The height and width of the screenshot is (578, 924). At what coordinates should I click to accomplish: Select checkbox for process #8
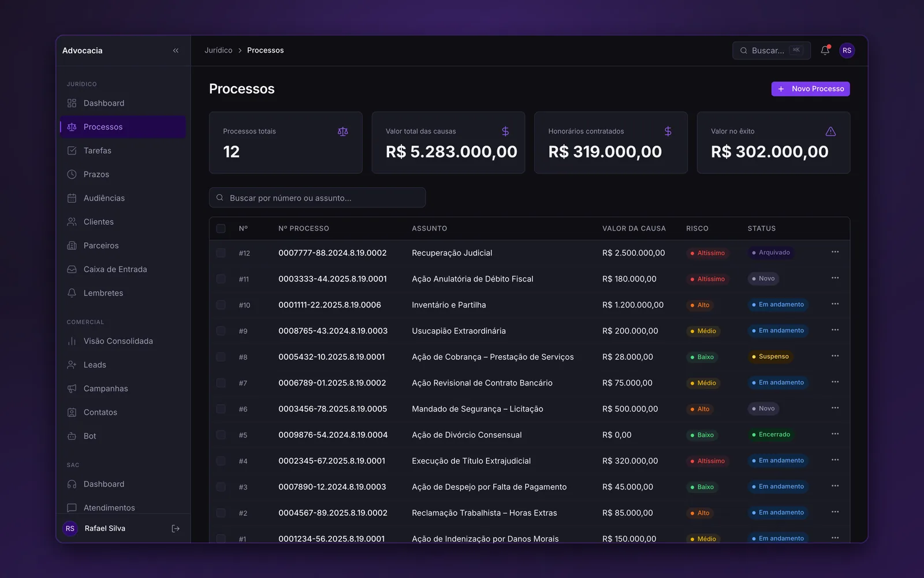221,357
